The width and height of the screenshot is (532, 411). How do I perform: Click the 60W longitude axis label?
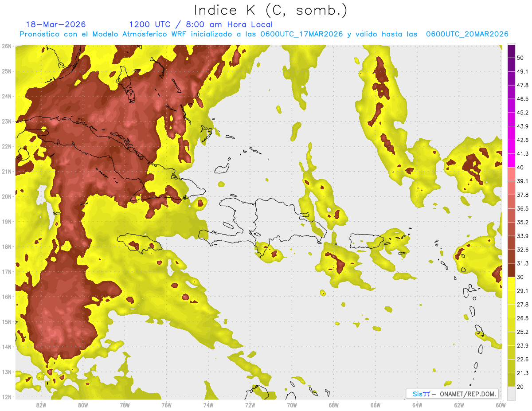(501, 405)
